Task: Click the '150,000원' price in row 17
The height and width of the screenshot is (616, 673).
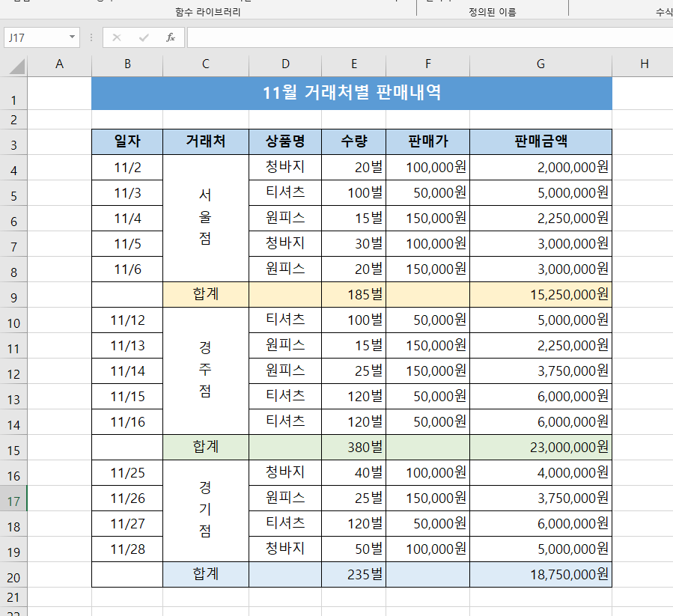Action: point(428,498)
